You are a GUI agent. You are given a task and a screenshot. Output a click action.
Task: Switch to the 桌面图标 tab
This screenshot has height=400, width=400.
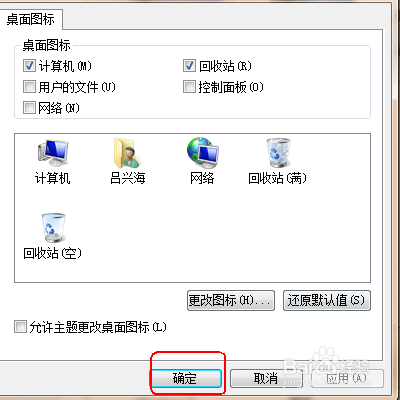[31, 19]
